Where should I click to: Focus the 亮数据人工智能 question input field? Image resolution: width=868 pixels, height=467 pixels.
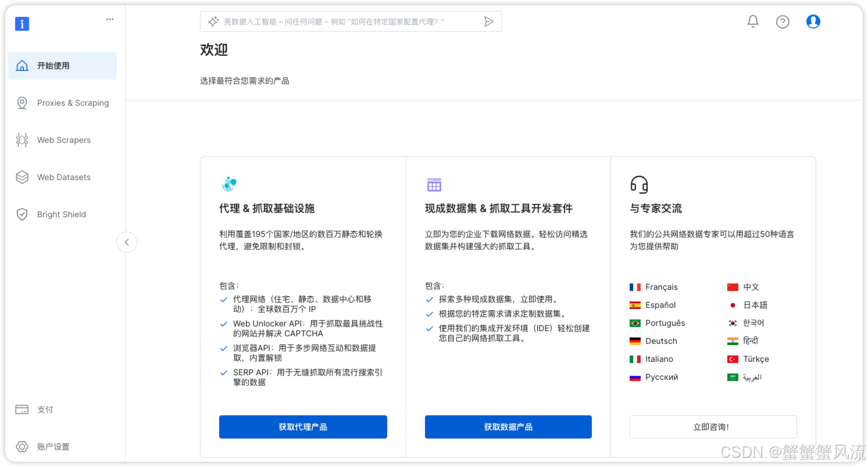(351, 21)
